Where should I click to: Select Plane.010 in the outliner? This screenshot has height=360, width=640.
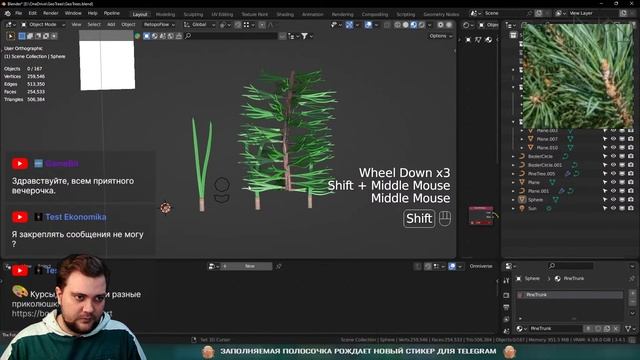(547, 148)
